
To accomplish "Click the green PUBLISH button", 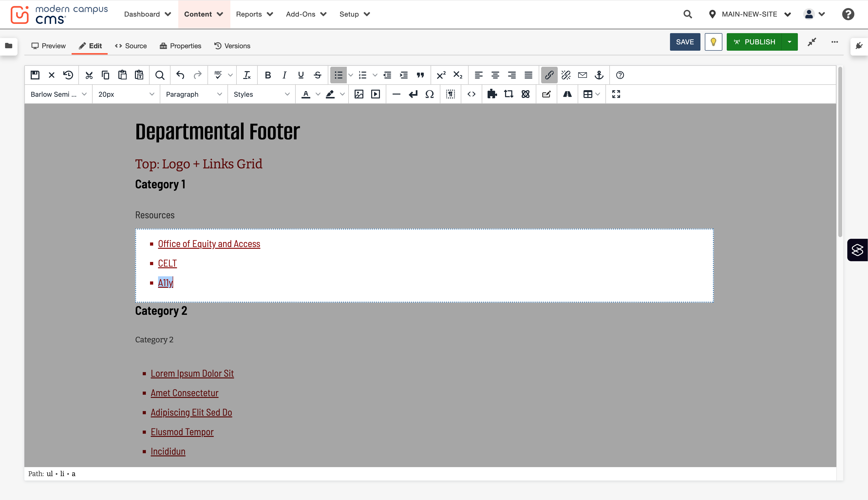I will coord(754,42).
